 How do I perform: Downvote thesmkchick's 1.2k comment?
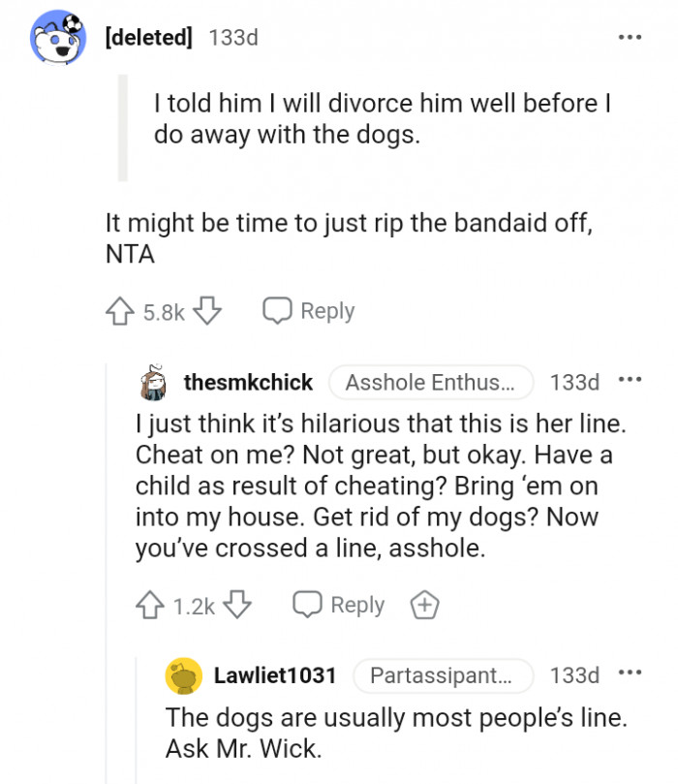238,606
